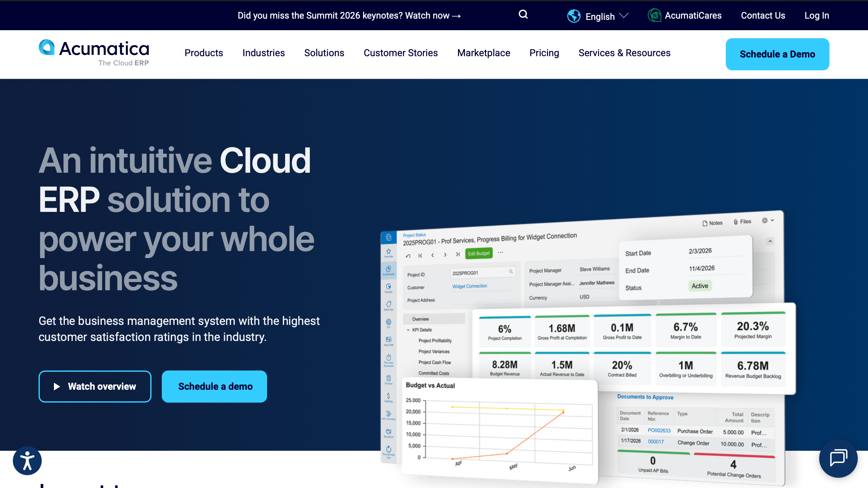Image resolution: width=868 pixels, height=488 pixels.
Task: Select the Reports sidebar icon
Action: tap(388, 288)
